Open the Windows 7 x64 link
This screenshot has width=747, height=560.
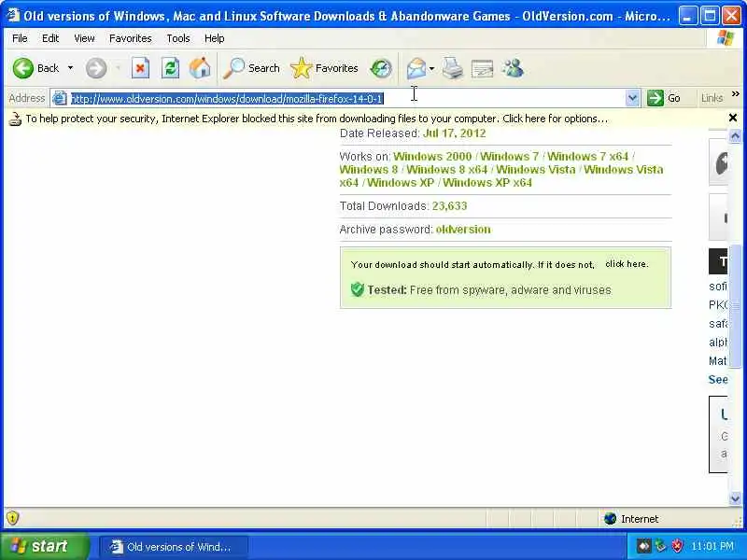pyautogui.click(x=587, y=157)
